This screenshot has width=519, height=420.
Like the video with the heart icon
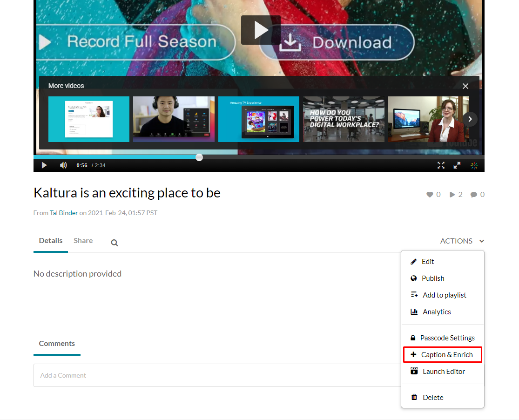pos(430,195)
